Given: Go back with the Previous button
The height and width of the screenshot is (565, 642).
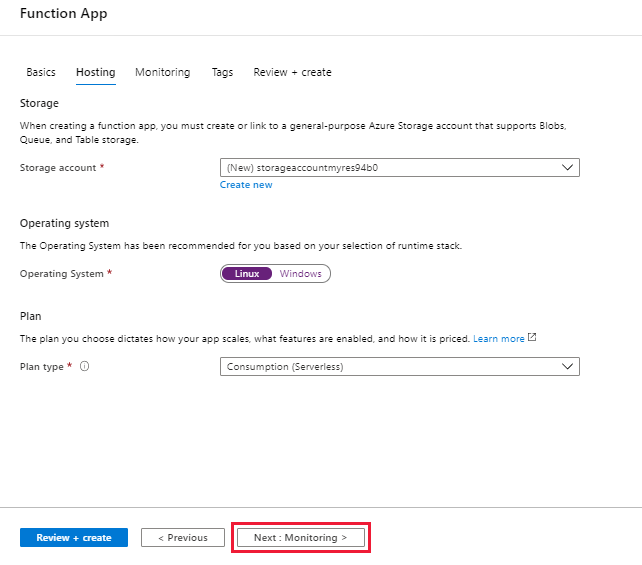Looking at the screenshot, I should coord(182,538).
